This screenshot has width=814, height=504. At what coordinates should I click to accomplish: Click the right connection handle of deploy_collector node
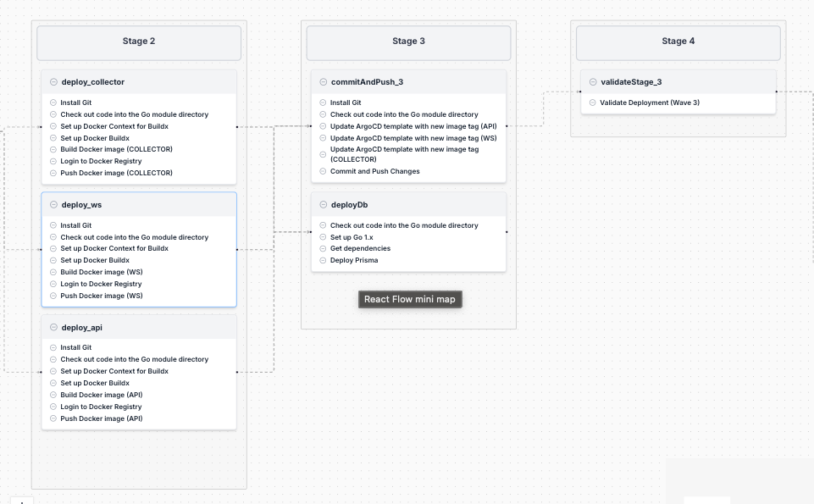236,127
